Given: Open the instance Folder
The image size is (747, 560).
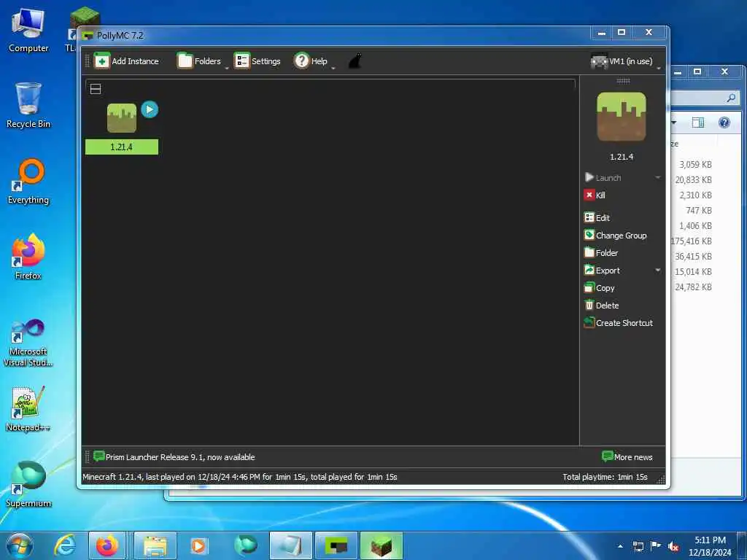Looking at the screenshot, I should (601, 253).
